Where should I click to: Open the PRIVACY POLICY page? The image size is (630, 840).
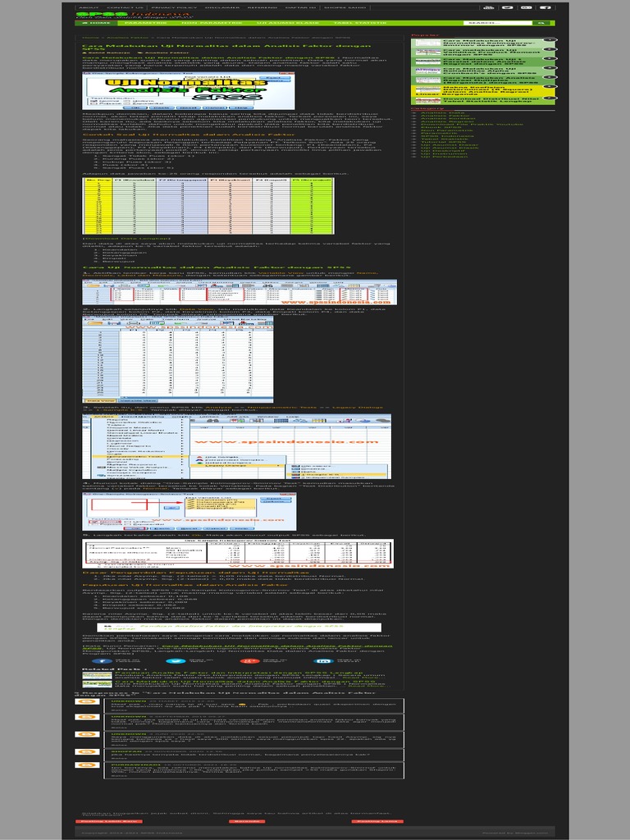coord(174,7)
